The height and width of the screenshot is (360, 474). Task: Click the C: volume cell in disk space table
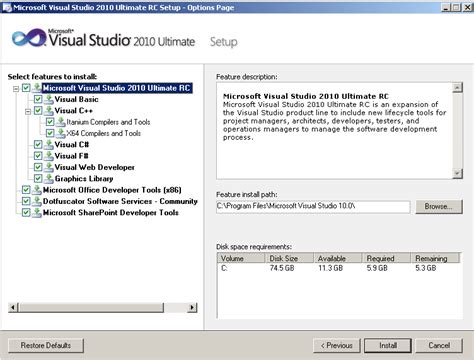point(224,268)
